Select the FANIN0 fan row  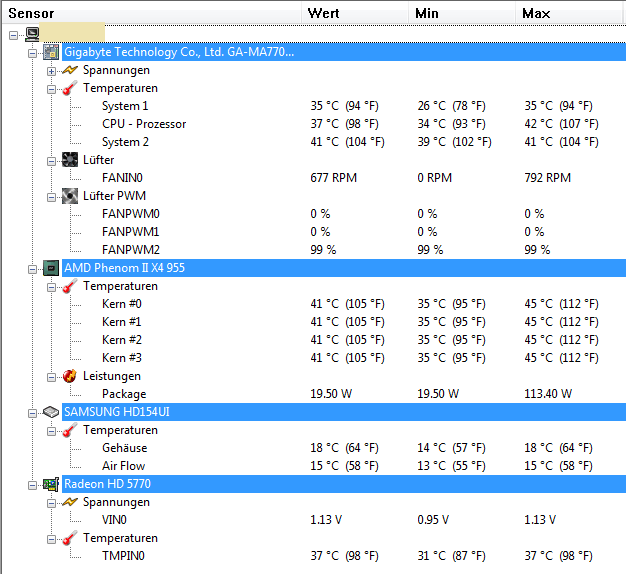363,178
